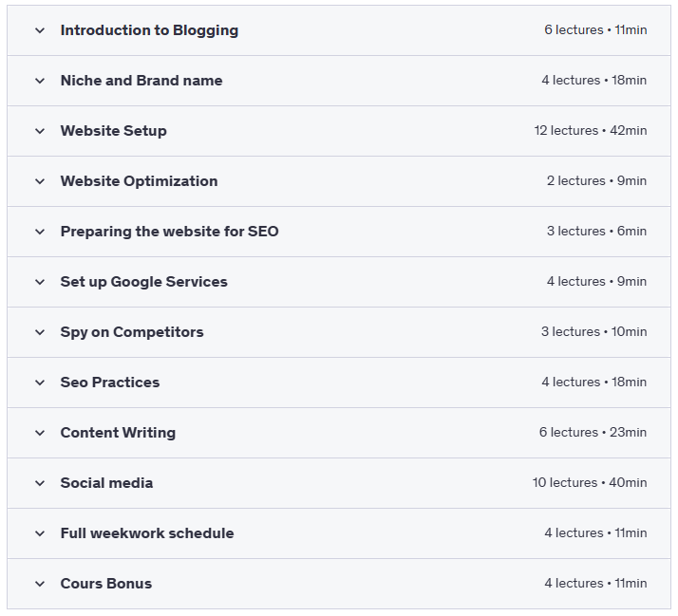Open the Seo Practices section heading

click(x=110, y=383)
